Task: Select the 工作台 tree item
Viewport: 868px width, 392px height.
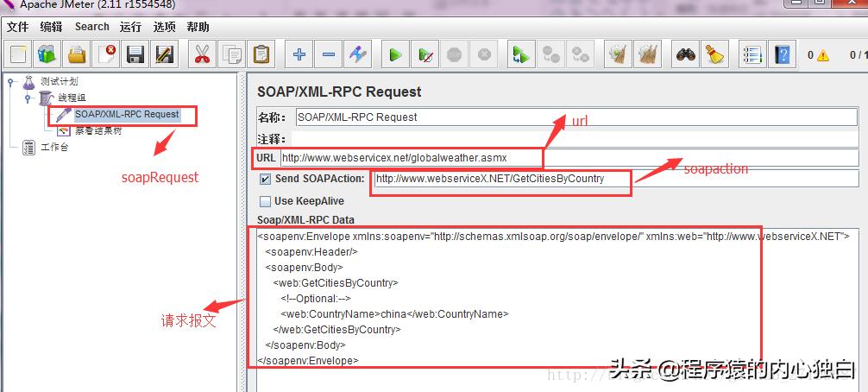Action: (54, 148)
